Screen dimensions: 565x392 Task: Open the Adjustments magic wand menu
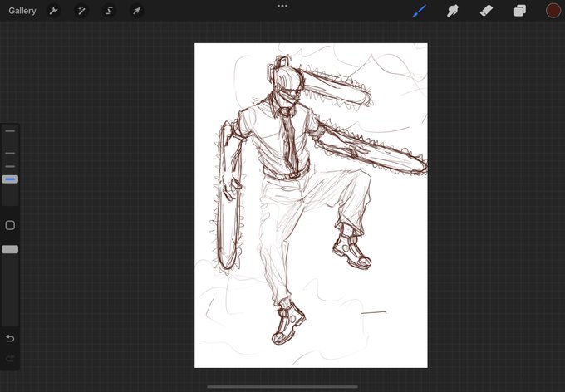pos(81,11)
